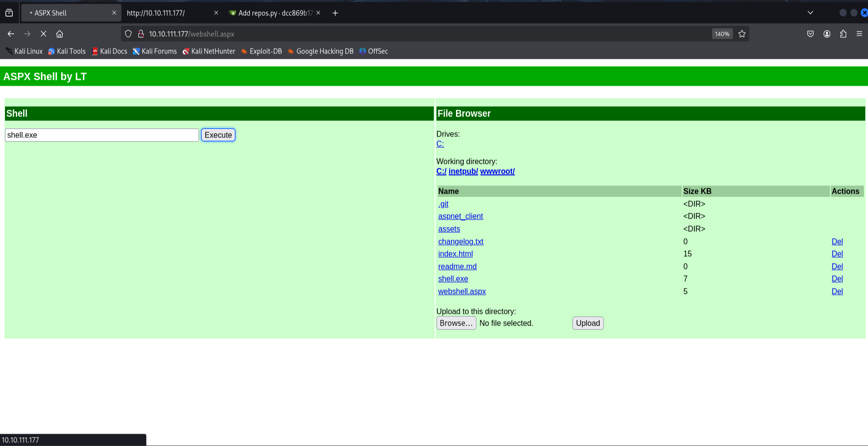Open the Google Hacking DB bookmark
This screenshot has width=868, height=446.
coord(320,51)
